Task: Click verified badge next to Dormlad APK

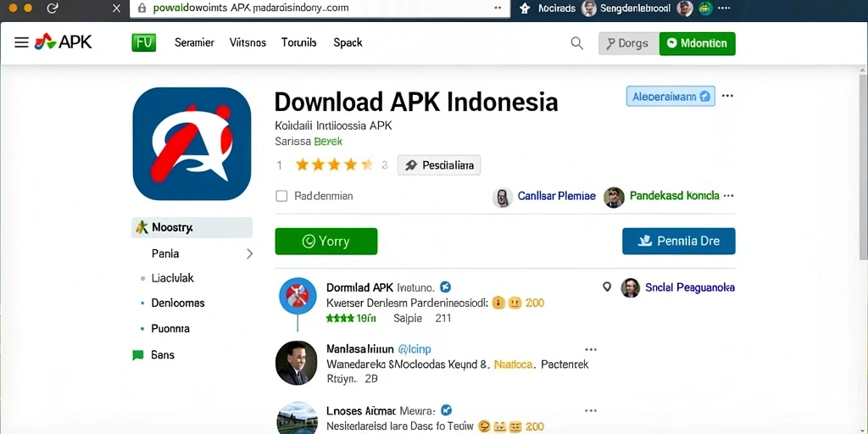Action: (445, 287)
